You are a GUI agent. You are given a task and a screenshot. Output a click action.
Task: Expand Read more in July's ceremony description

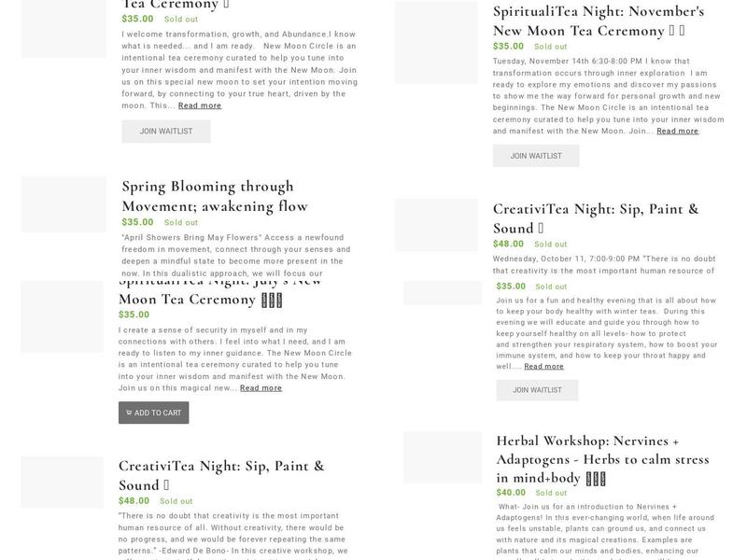(x=261, y=387)
